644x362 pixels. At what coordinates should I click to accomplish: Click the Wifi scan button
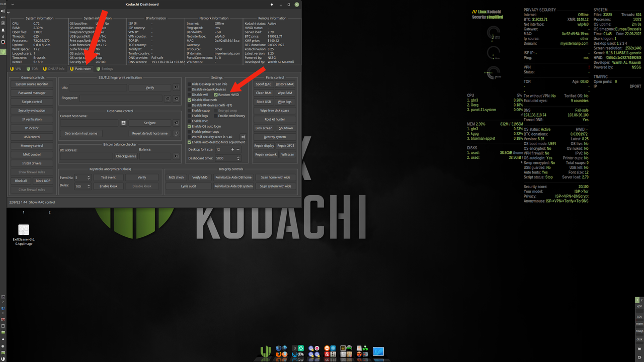pyautogui.click(x=288, y=154)
